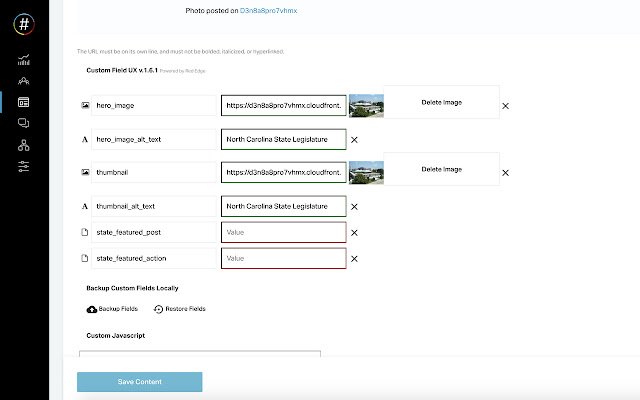Open the network nodes sidebar icon

pyautogui.click(x=24, y=145)
